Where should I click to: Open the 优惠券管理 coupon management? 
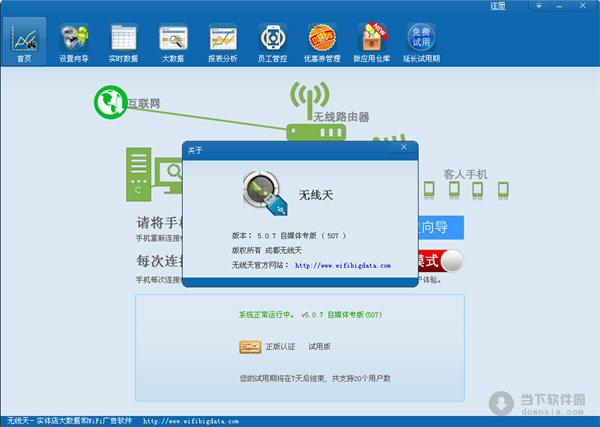tap(322, 42)
